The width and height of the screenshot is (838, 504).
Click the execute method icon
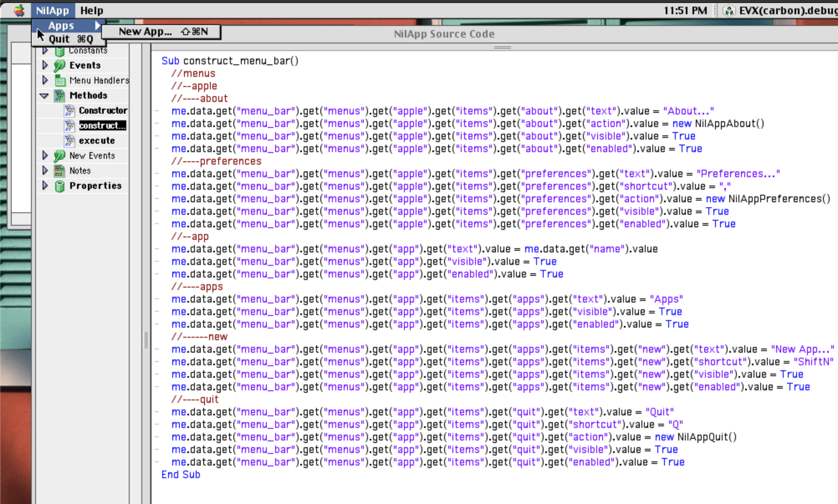(x=69, y=141)
